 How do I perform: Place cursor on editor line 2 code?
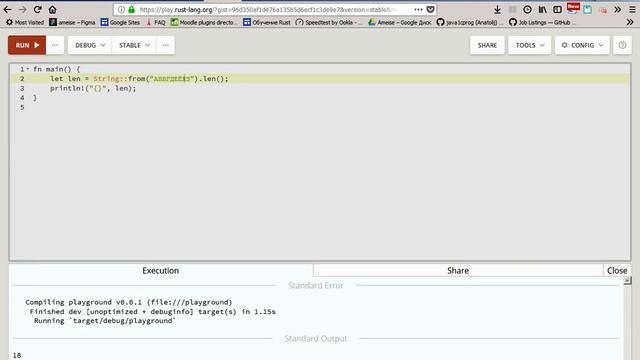point(139,79)
